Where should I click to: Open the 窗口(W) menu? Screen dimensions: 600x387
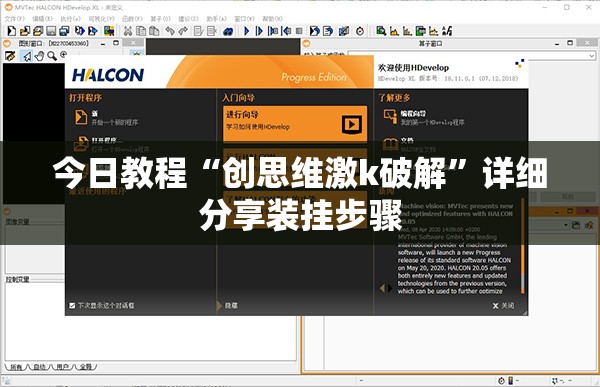[x=245, y=18]
